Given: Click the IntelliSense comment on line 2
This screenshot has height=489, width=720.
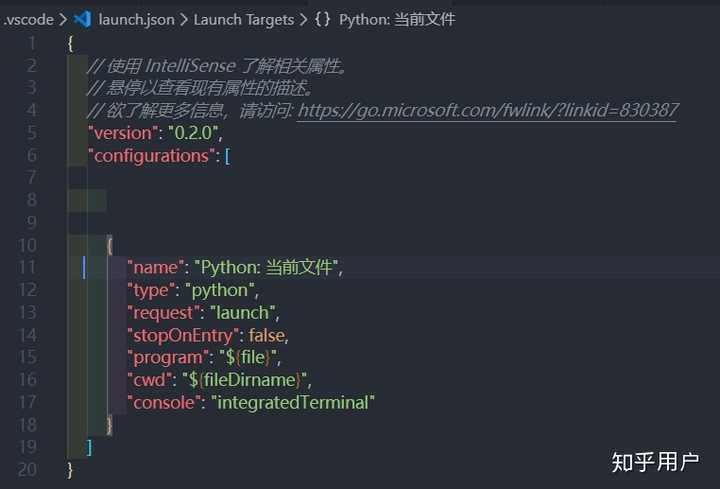Looking at the screenshot, I should click(217, 66).
